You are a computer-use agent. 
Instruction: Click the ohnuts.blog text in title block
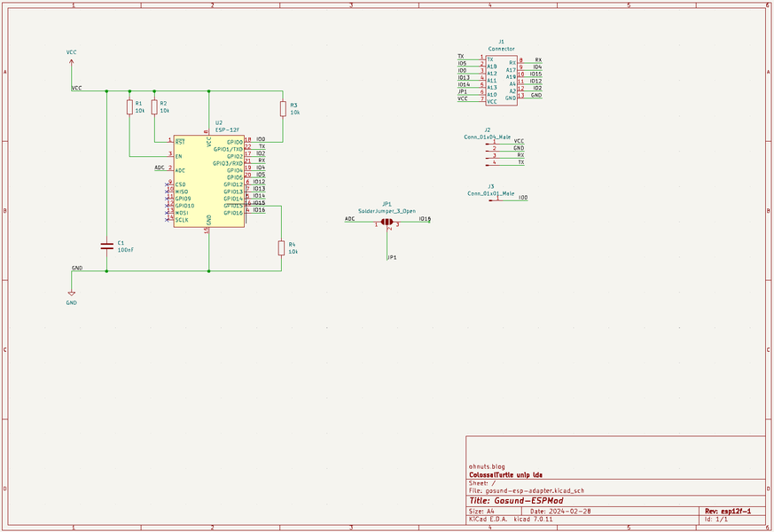coord(487,466)
